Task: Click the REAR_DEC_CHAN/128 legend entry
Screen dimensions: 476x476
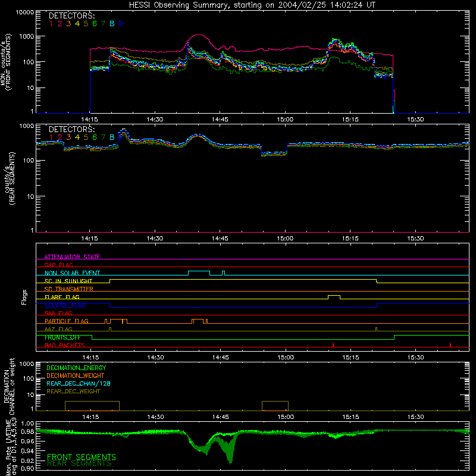Action: click(x=79, y=383)
